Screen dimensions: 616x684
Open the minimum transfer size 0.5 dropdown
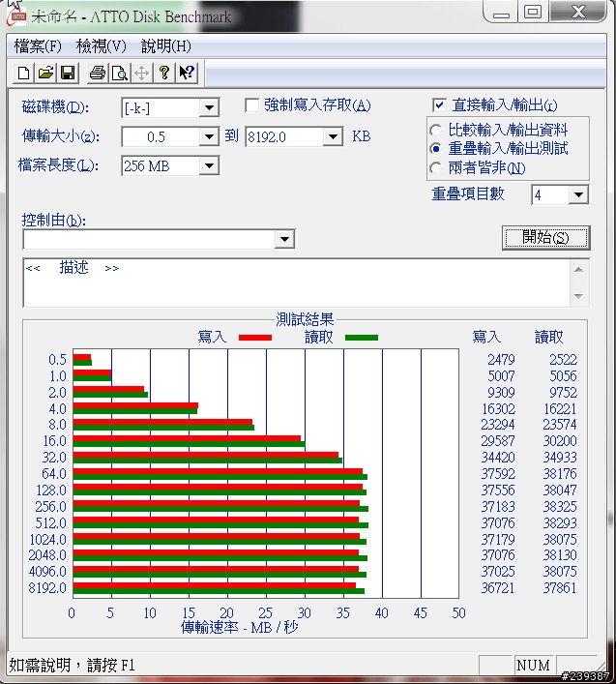point(209,137)
